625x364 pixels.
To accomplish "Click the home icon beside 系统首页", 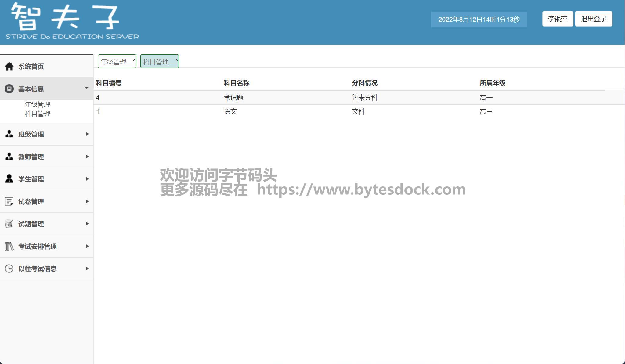I will coord(9,66).
